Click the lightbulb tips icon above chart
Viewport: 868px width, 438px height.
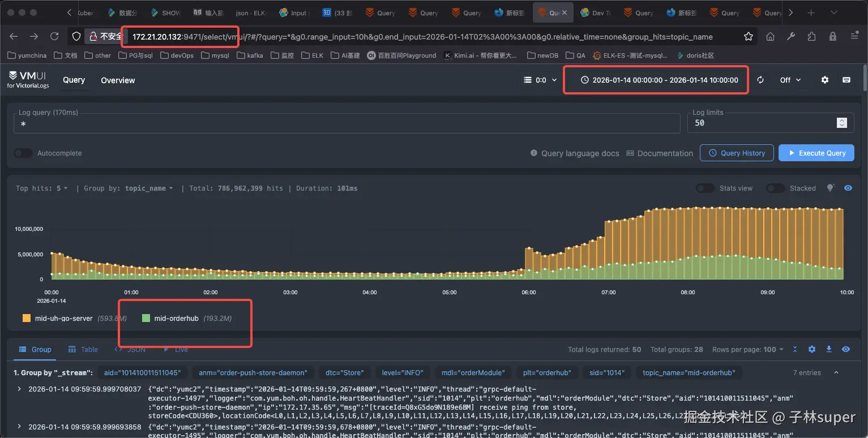coord(831,188)
